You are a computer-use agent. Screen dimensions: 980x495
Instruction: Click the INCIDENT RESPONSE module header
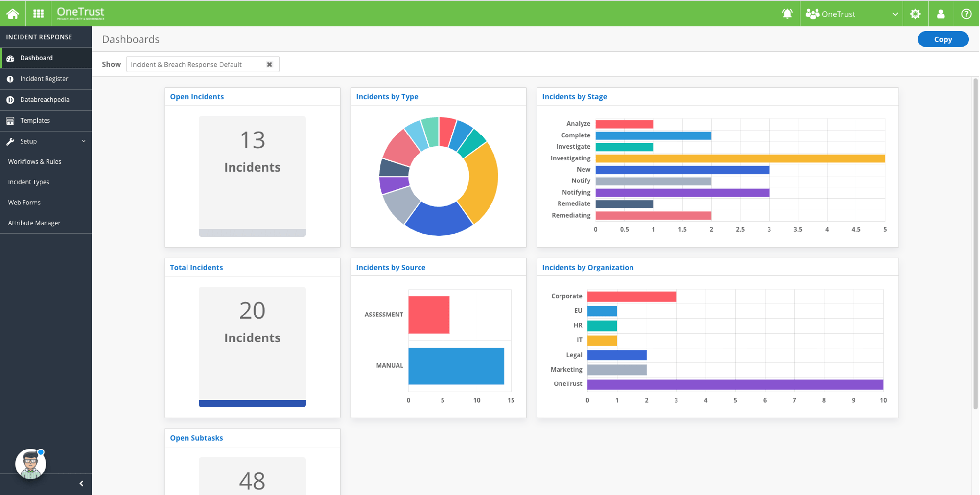click(39, 37)
